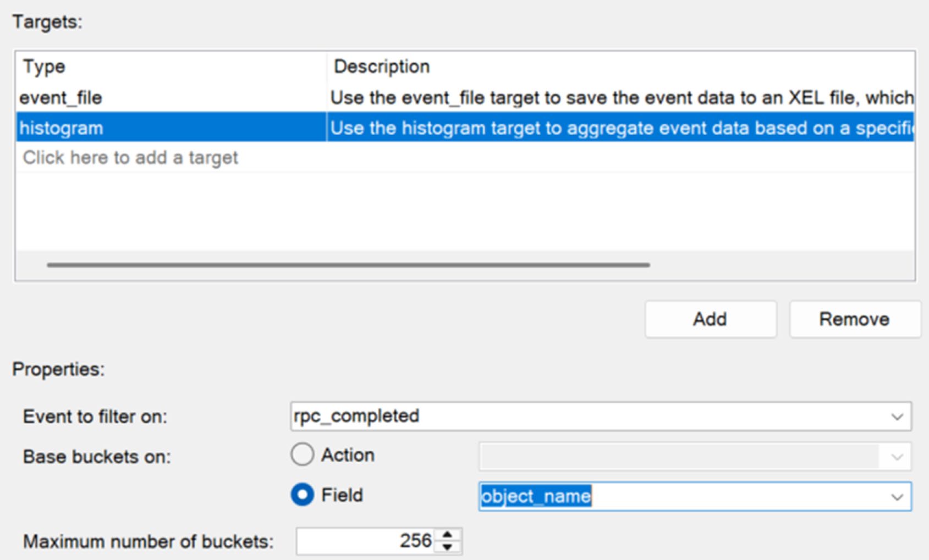Decrease maximum number of buckets
This screenshot has width=929, height=560.
(448, 547)
